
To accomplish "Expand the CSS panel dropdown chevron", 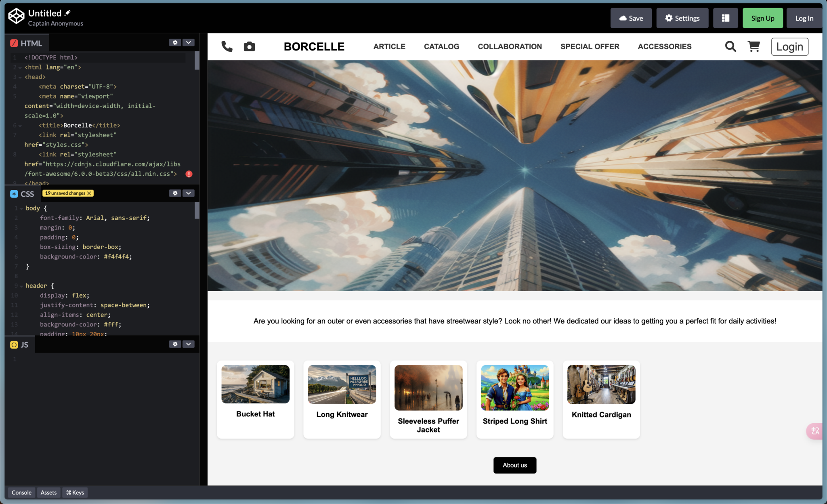I will coord(189,193).
